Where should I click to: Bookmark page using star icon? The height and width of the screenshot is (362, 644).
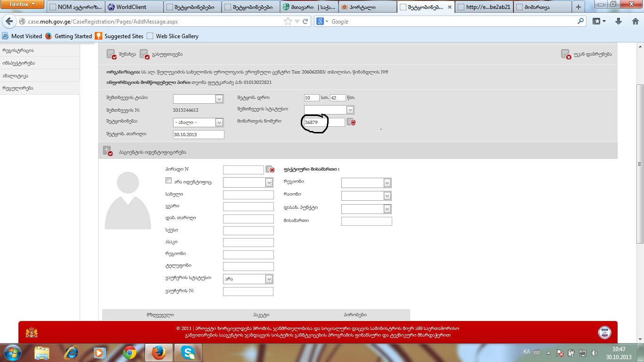[288, 21]
